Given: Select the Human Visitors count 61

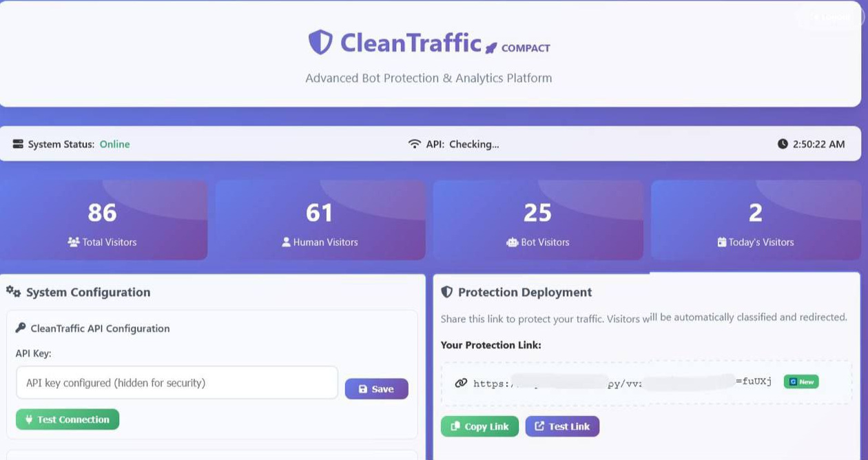Looking at the screenshot, I should (320, 213).
